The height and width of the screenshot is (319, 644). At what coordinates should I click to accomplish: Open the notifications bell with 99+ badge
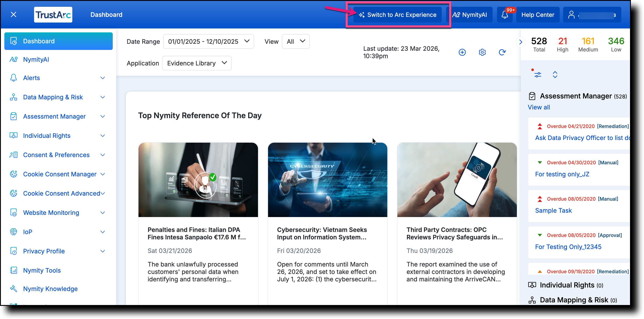[x=505, y=15]
